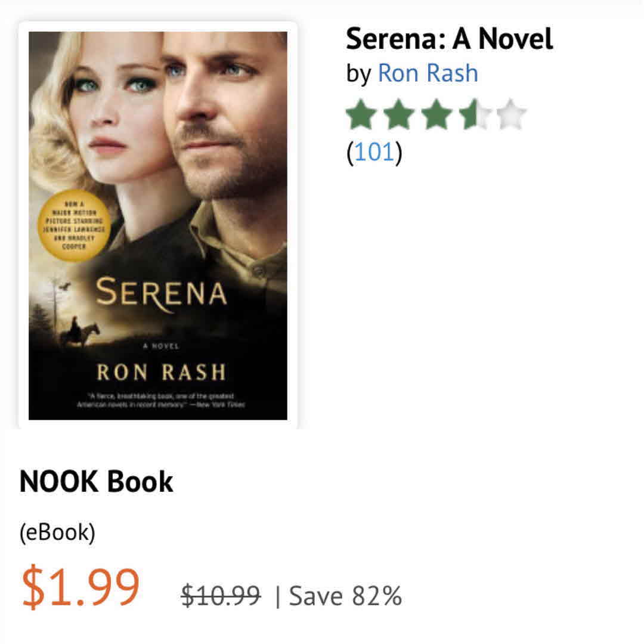This screenshot has width=644, height=644.
Task: Click the crossed-out $10.99 original price
Action: coord(221,595)
